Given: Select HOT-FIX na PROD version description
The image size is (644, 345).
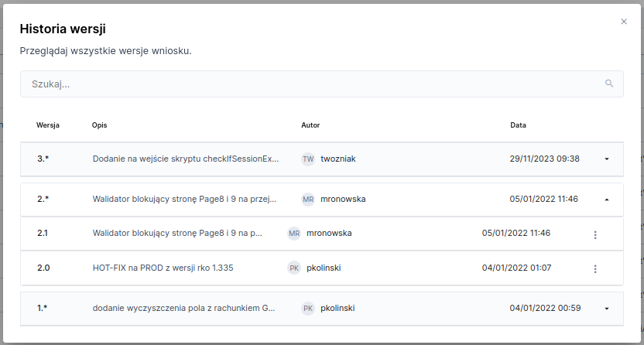Looking at the screenshot, I should point(163,268).
